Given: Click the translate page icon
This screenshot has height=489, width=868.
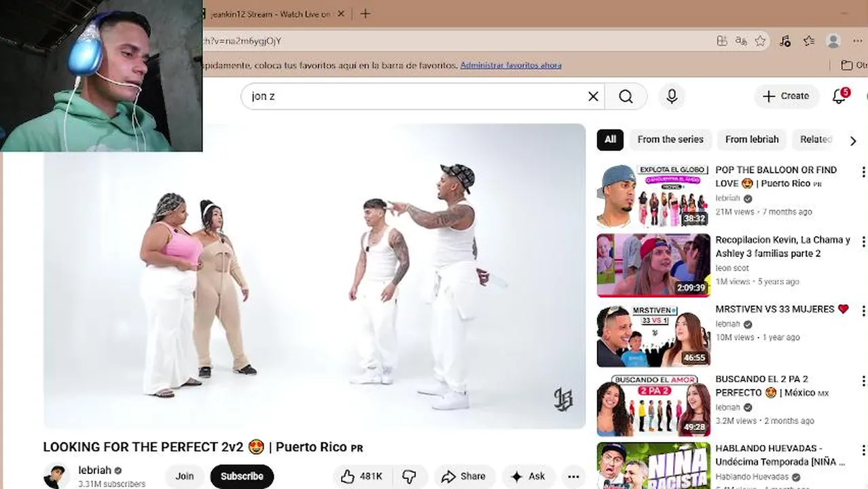Looking at the screenshot, I should [x=741, y=41].
